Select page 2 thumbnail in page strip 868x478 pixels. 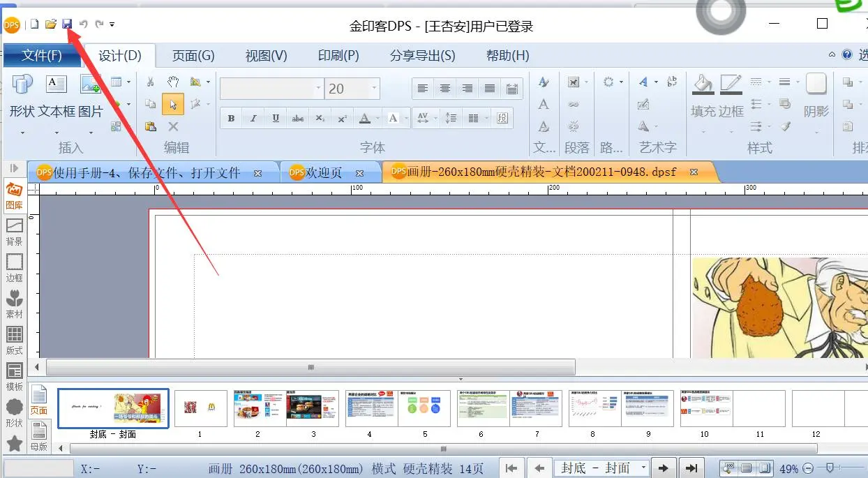click(x=259, y=409)
